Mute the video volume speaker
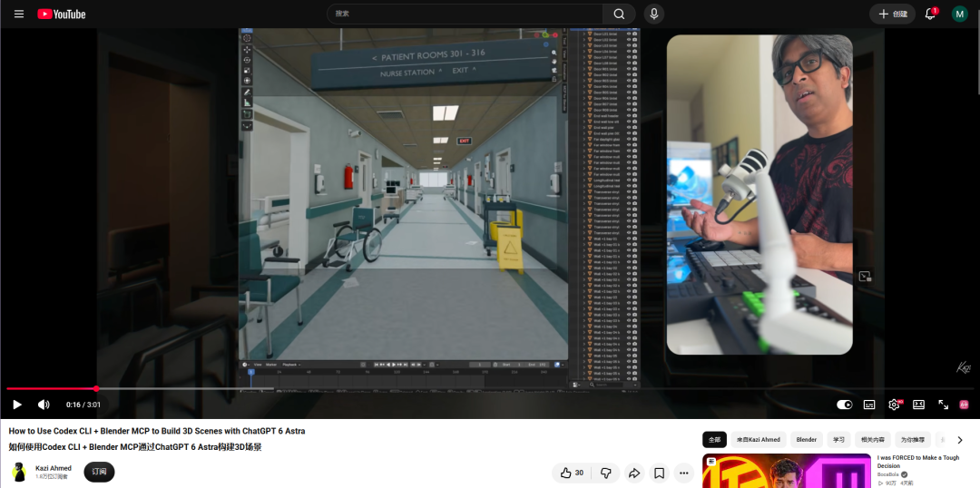This screenshot has height=488, width=980. pyautogui.click(x=44, y=405)
